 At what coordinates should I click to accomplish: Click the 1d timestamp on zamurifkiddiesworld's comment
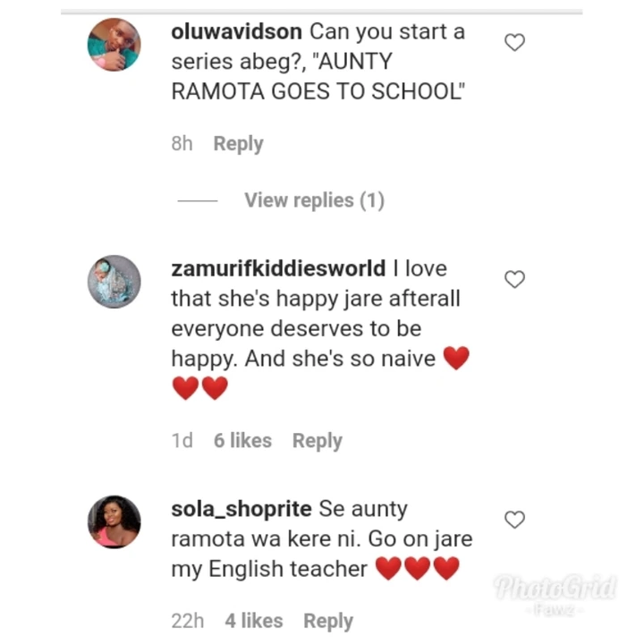(182, 440)
